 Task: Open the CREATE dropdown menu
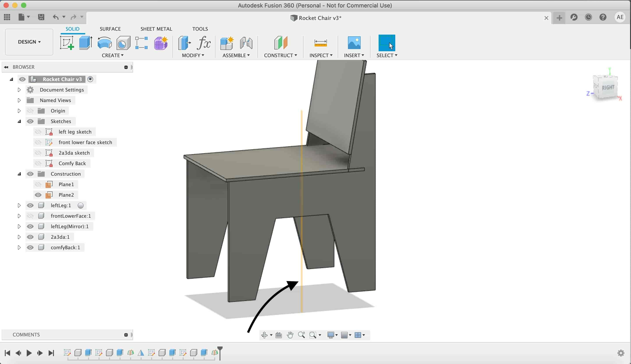pos(113,55)
